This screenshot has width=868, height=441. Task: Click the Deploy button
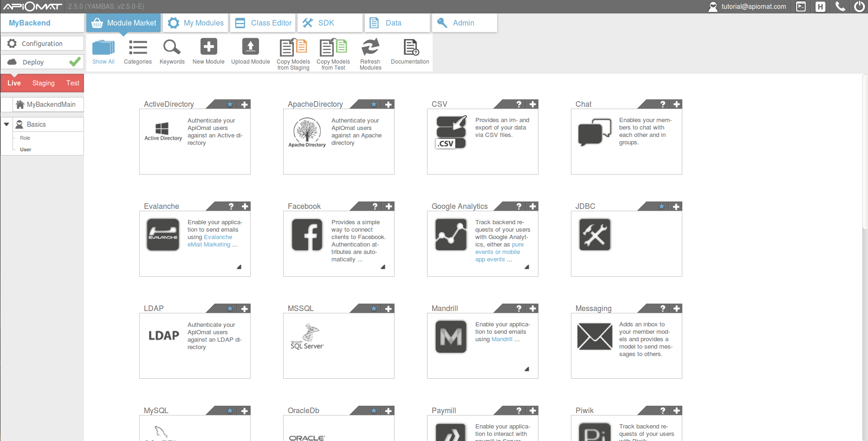click(42, 62)
